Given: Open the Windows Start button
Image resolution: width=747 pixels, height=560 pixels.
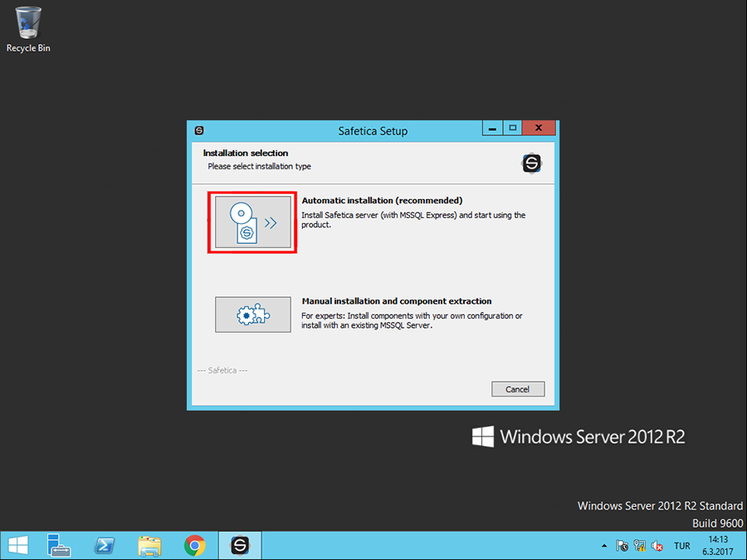Looking at the screenshot, I should click(18, 546).
